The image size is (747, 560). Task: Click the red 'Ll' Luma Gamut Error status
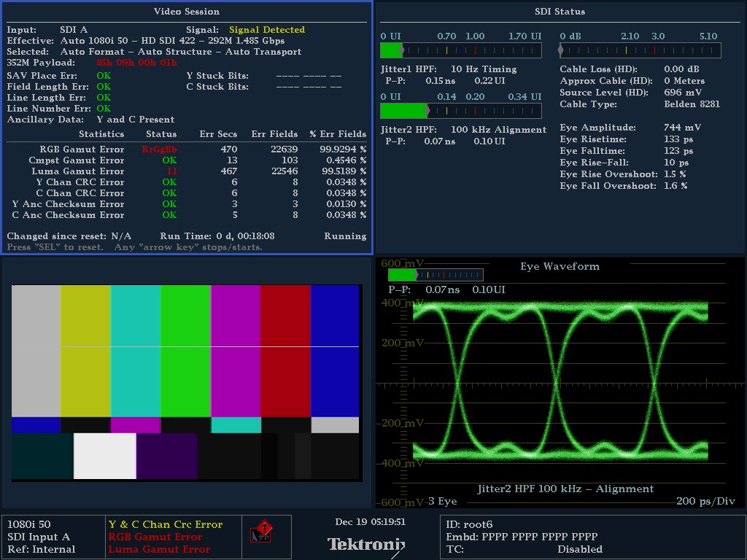click(x=172, y=171)
